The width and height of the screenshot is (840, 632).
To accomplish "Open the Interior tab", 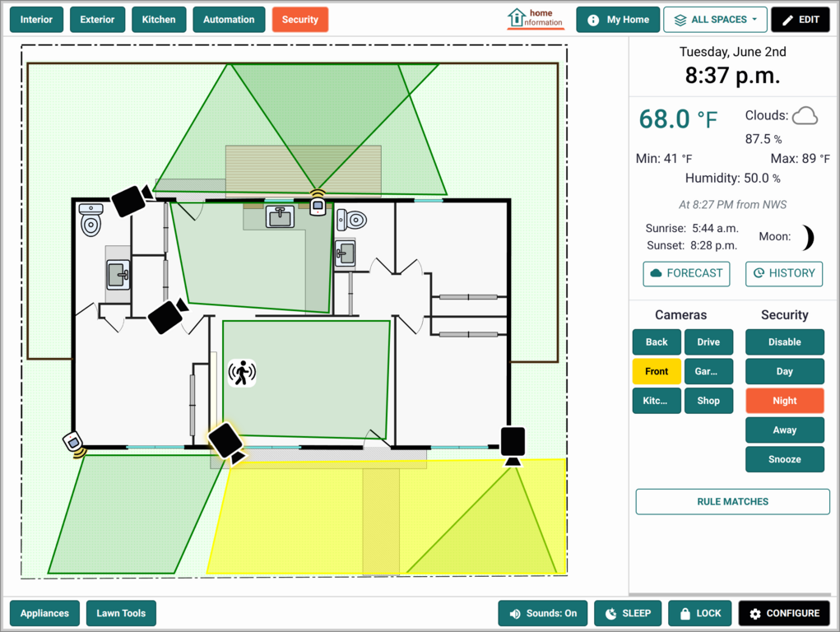I will [36, 20].
